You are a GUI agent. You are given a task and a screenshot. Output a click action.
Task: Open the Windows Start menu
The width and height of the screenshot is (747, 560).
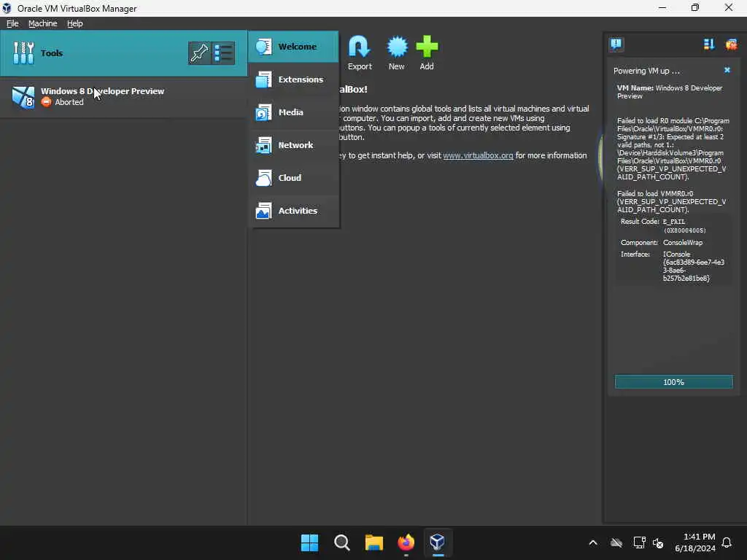(309, 542)
